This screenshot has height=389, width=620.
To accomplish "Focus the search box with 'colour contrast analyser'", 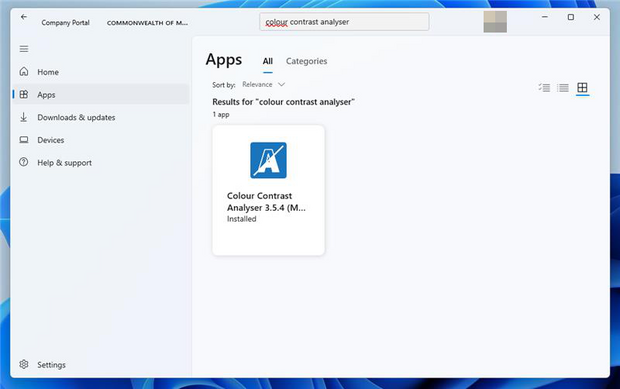I will 344,22.
